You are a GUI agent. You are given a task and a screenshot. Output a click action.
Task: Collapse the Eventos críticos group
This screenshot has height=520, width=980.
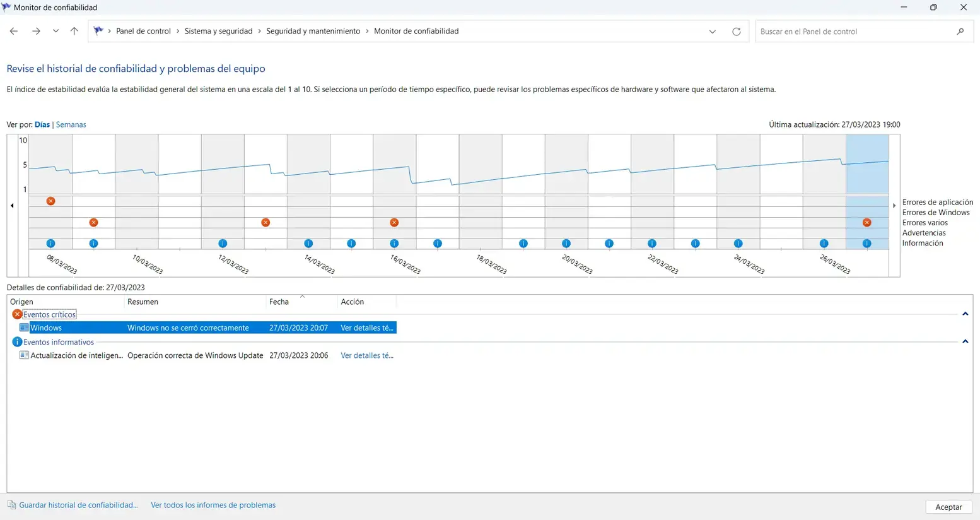[x=965, y=314]
